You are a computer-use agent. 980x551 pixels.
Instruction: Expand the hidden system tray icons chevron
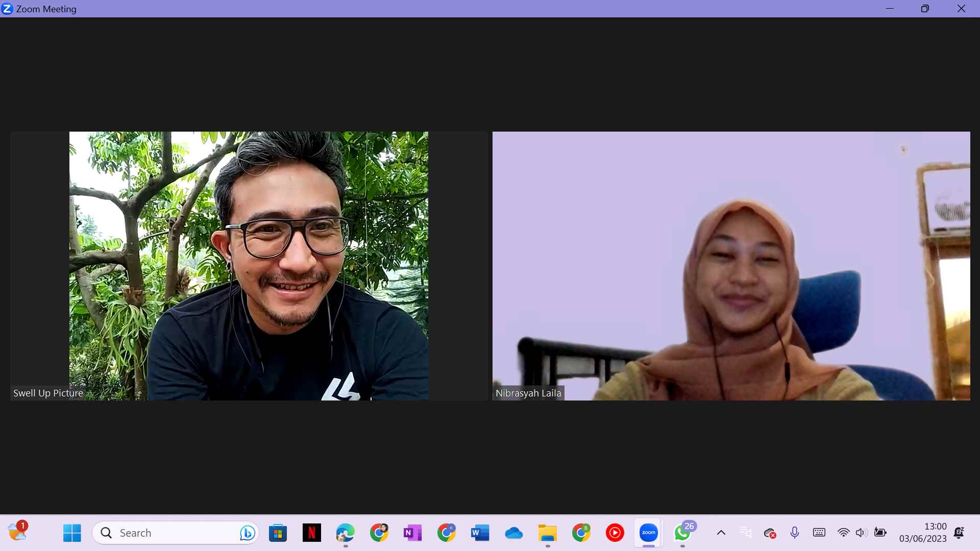(721, 533)
